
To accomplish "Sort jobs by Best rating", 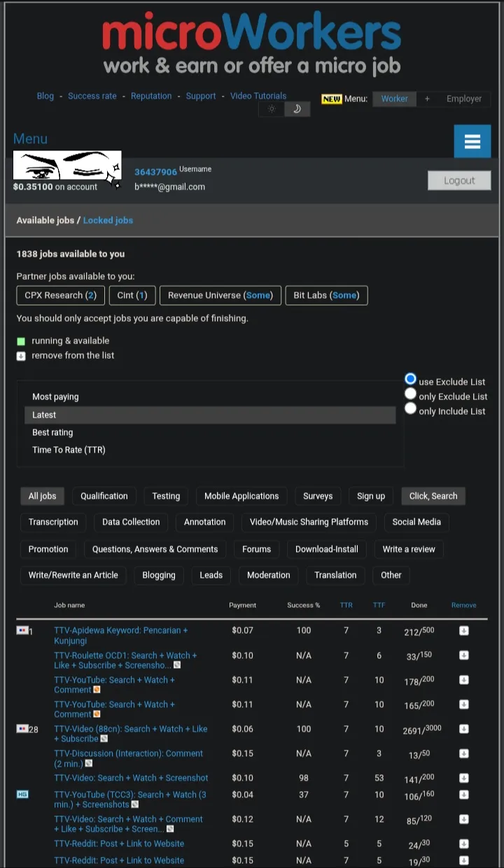I will [210, 432].
